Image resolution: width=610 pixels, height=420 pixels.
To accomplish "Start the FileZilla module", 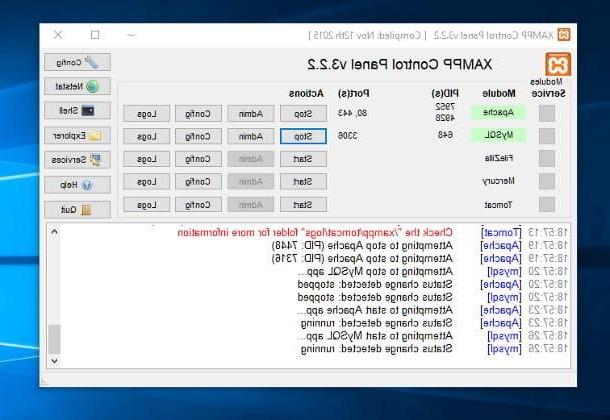I will tap(303, 159).
